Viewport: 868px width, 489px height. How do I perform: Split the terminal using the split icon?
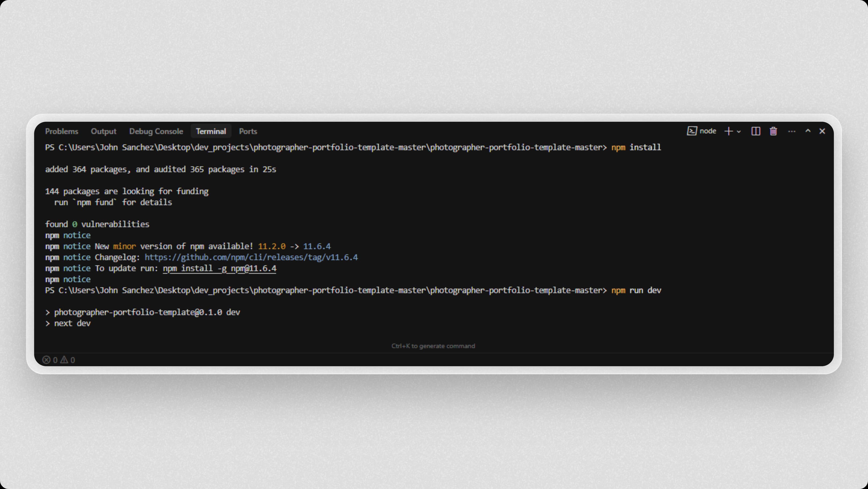(756, 131)
